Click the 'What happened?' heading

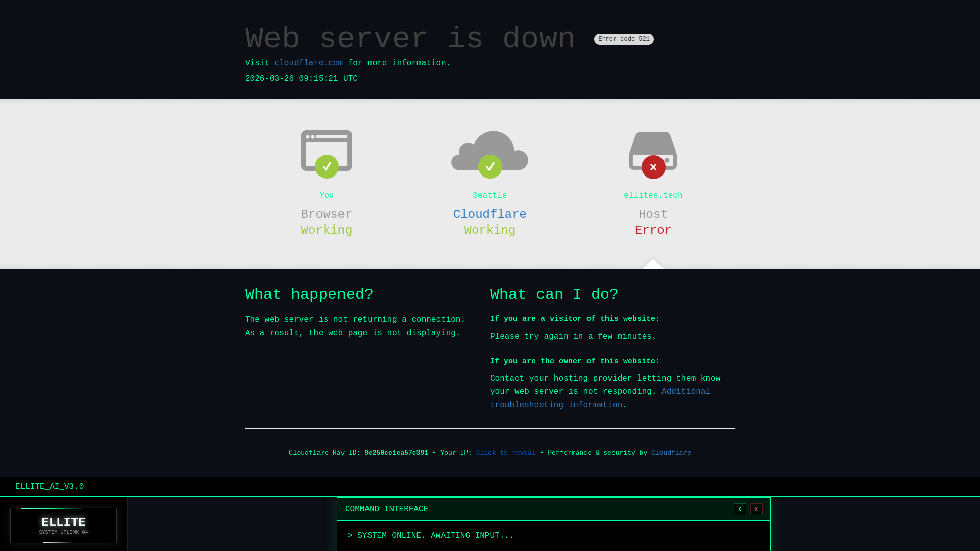(x=309, y=295)
